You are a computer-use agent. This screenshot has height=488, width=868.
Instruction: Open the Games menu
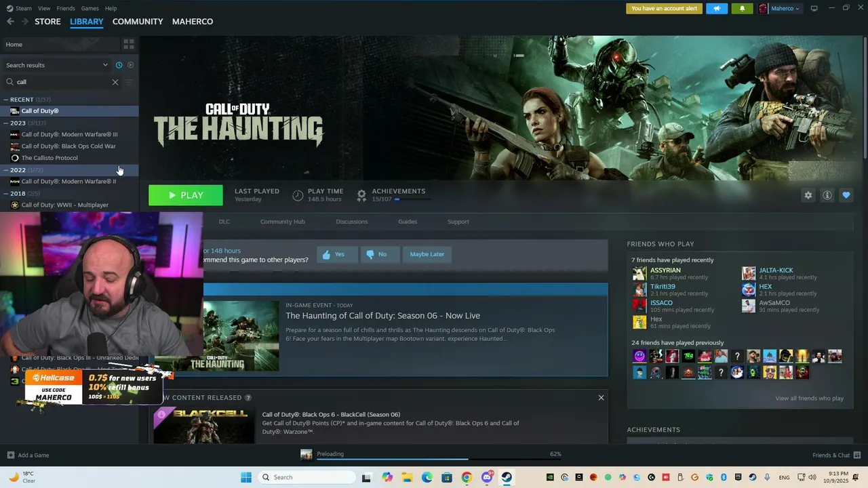pos(90,8)
